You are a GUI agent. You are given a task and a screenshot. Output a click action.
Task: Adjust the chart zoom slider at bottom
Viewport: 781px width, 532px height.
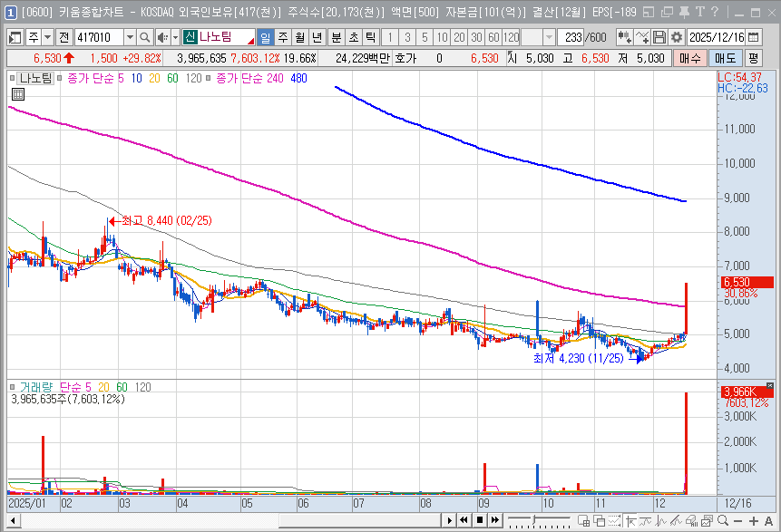point(539,521)
